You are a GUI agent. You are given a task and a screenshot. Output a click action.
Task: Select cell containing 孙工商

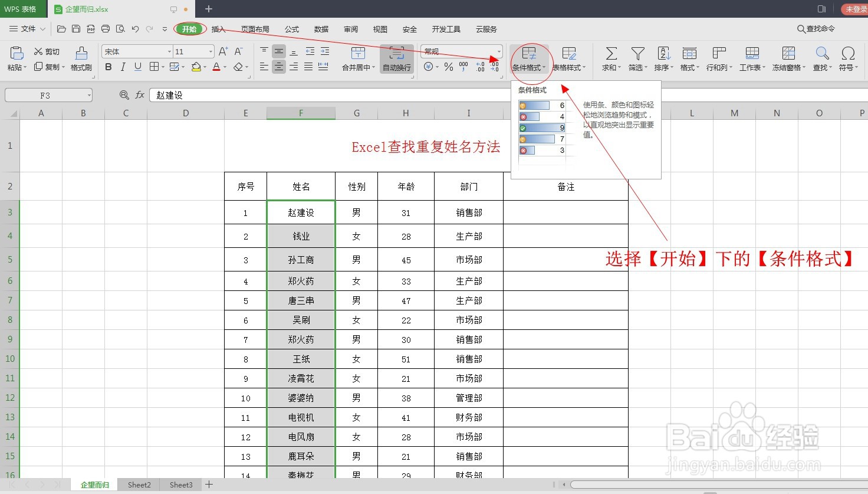301,260
